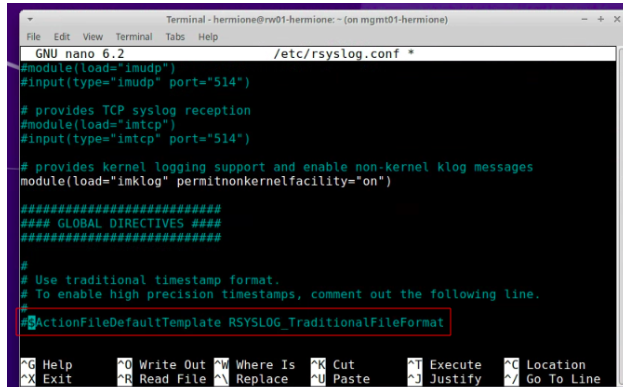Screen dimensions: 623x387
Task: Open the Tabs menu
Action: 175,37
